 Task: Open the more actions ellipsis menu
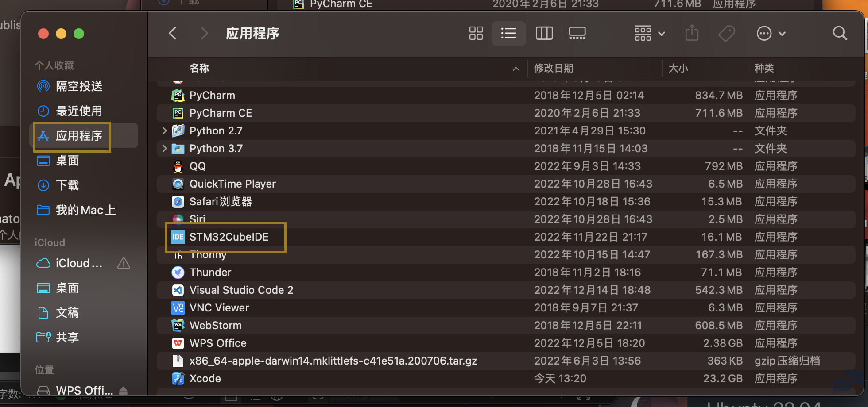click(771, 33)
